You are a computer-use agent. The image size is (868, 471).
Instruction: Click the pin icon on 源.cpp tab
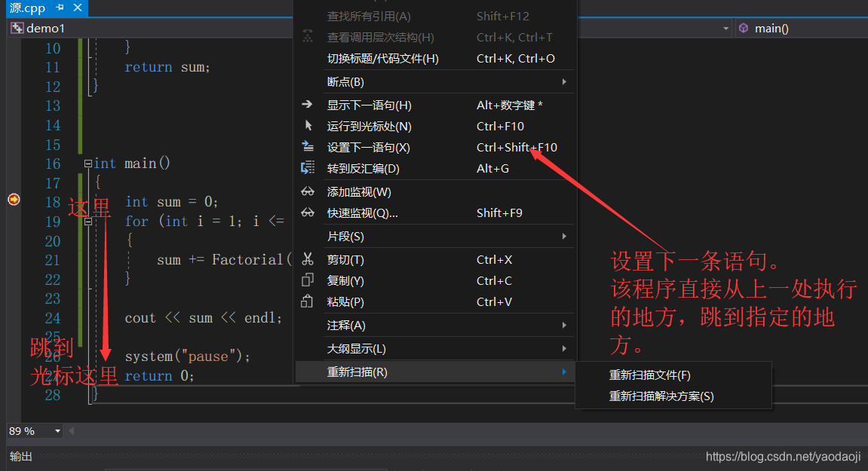pos(60,8)
